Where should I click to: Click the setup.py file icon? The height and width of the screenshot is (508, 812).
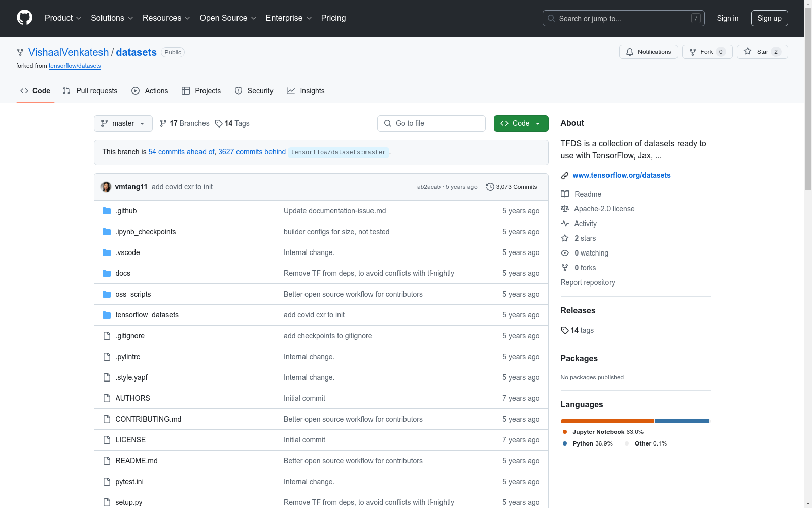click(x=107, y=502)
